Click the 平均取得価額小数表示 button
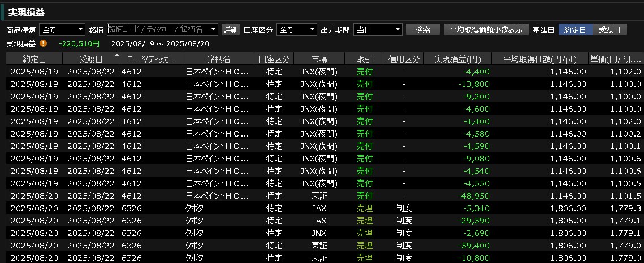 tap(486, 29)
